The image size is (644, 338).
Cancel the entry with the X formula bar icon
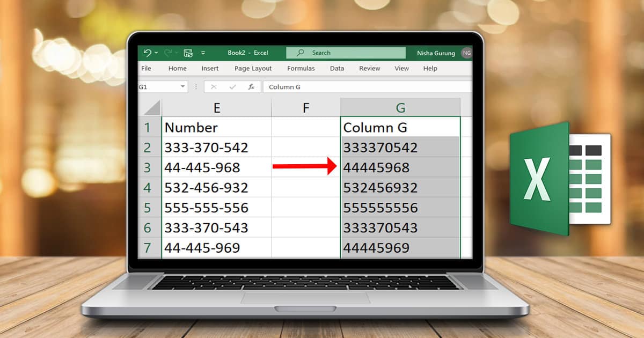(213, 86)
